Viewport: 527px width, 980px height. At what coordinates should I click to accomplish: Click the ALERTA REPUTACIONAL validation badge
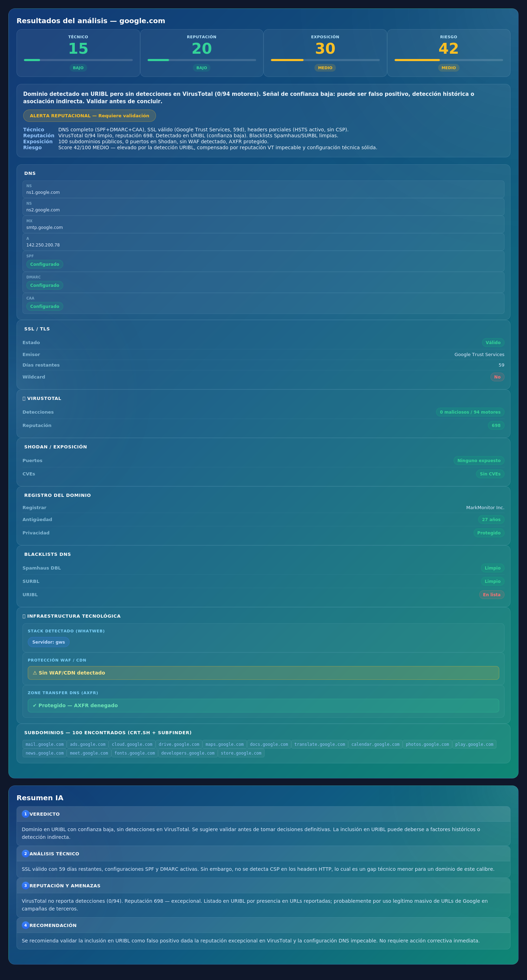click(x=90, y=116)
